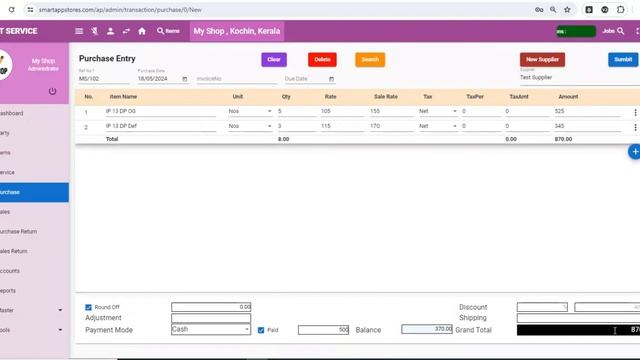Edit Sale Rate 155 field
The height and width of the screenshot is (360, 640).
[x=391, y=111]
